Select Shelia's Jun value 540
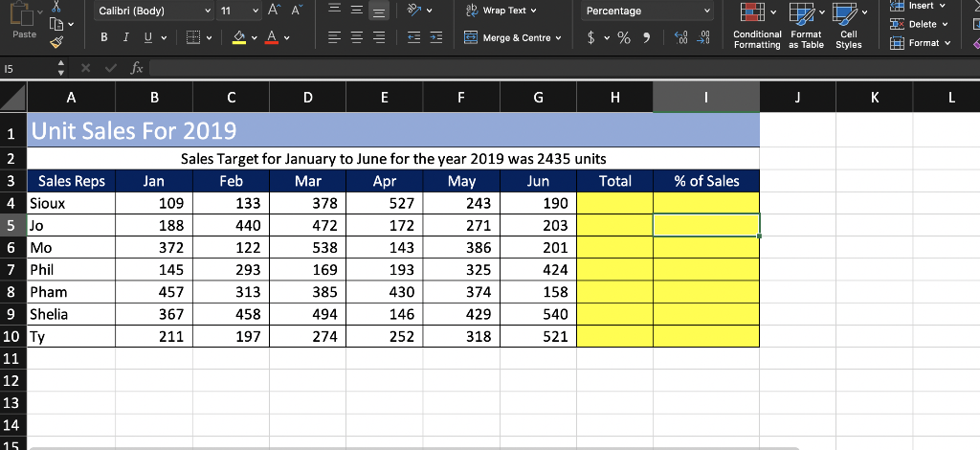The height and width of the screenshot is (450, 980). pos(538,314)
